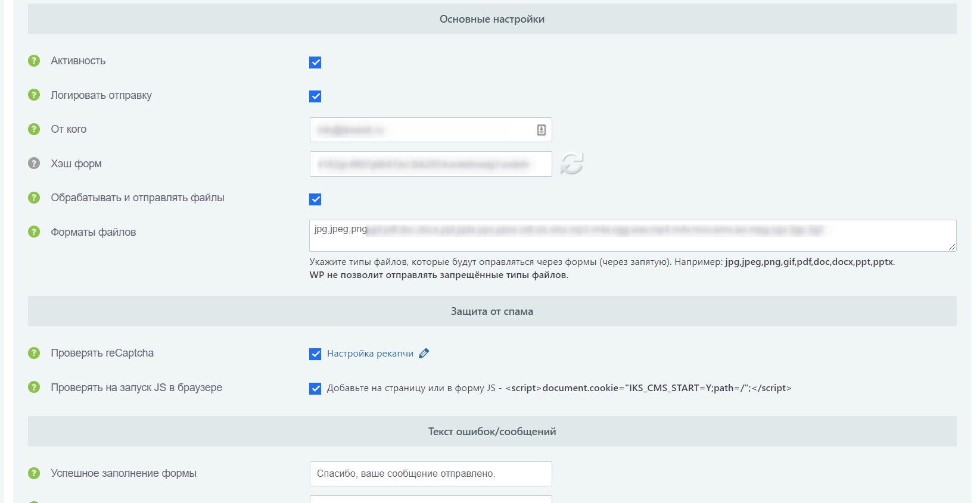Screen dimensions: 980x503
Task: Click the Логировать отправку label
Action: [101, 95]
